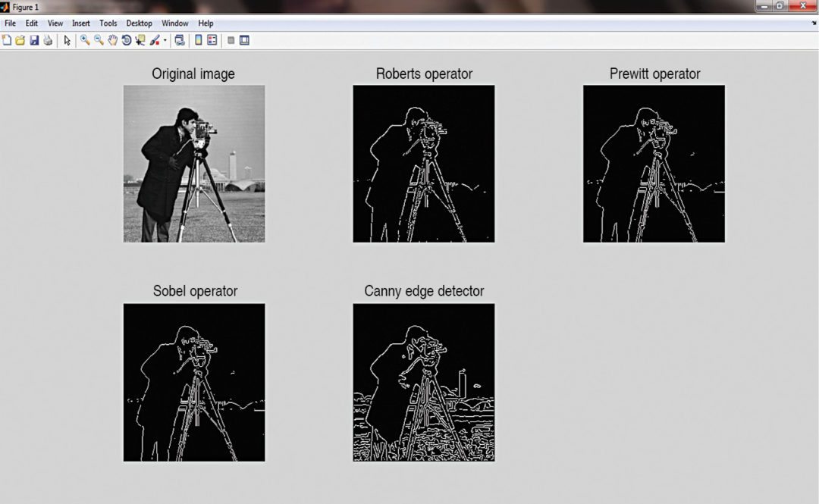Click the Show Plot Tools button
819x504 pixels.
click(x=244, y=40)
